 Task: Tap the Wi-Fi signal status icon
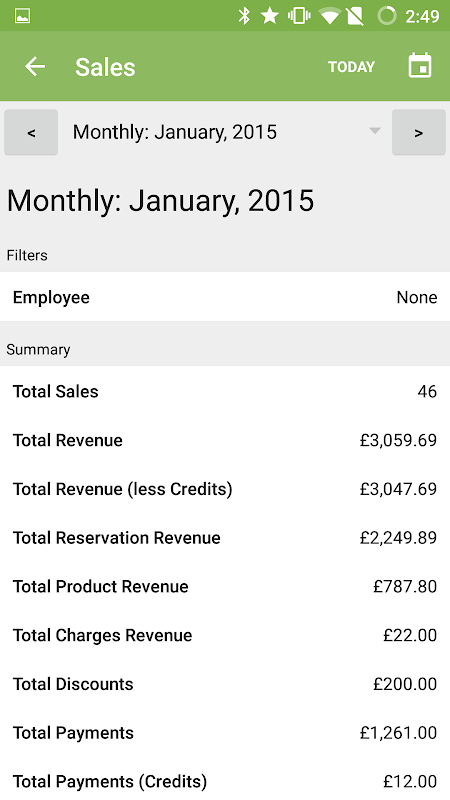pyautogui.click(x=329, y=16)
